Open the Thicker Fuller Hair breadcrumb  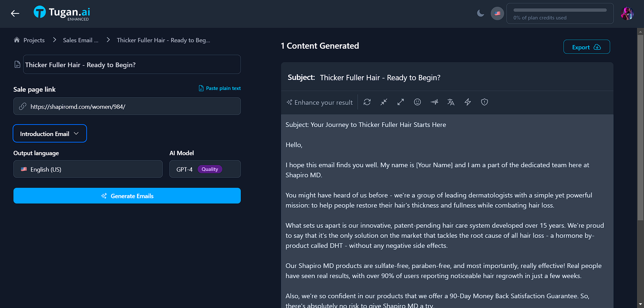(163, 40)
